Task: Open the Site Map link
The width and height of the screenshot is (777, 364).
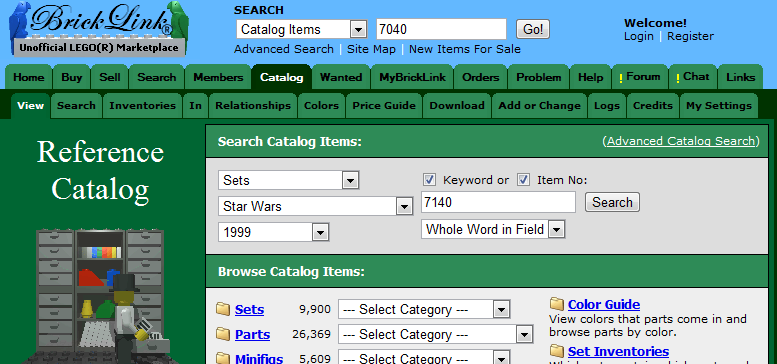Action: click(371, 49)
